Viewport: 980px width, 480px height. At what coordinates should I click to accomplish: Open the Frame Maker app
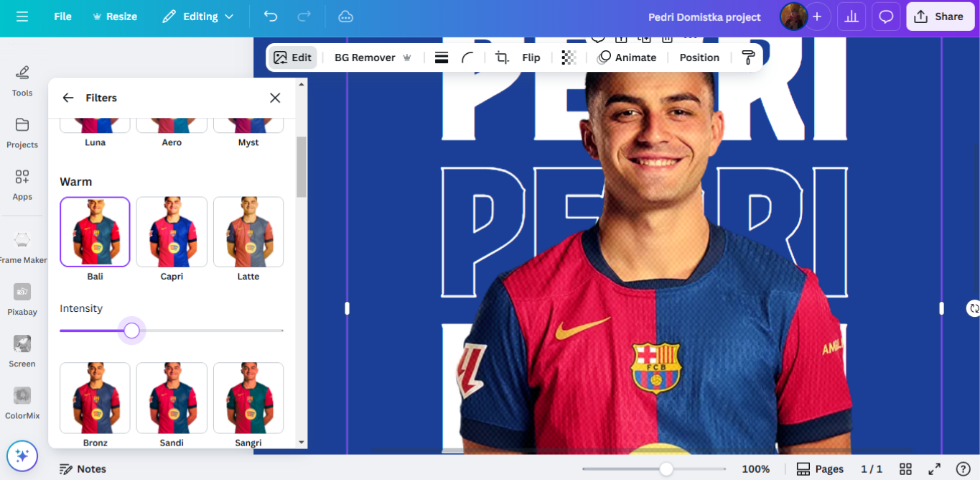click(x=22, y=248)
